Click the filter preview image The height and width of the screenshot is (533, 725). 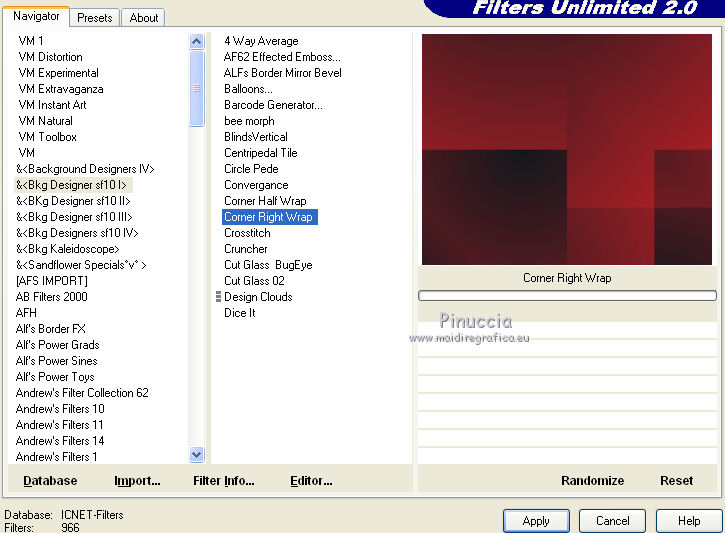tap(567, 149)
